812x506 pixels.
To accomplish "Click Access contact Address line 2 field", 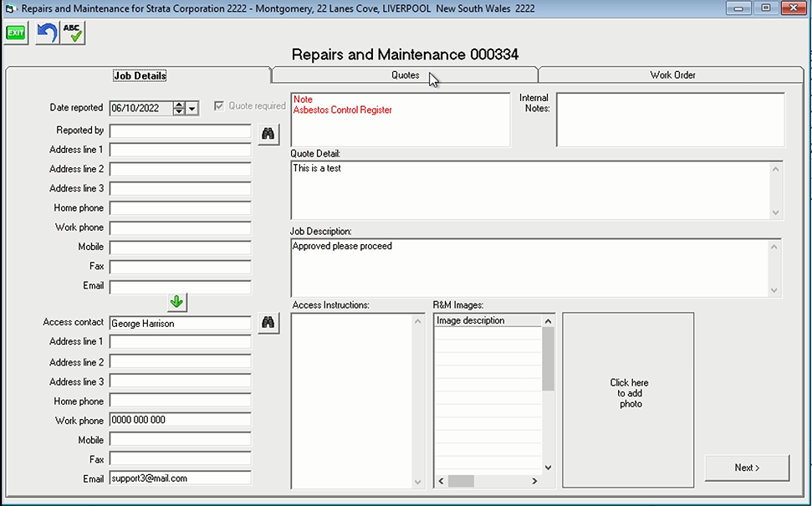I will 181,362.
